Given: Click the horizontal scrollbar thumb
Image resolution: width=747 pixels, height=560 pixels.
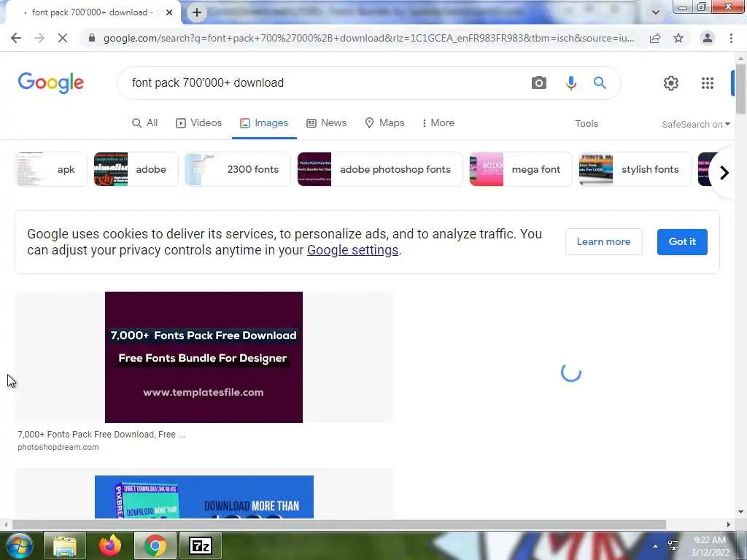Looking at the screenshot, I should pos(338,524).
